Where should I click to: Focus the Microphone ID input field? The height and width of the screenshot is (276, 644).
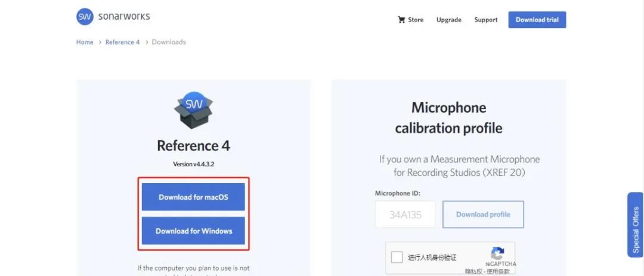405,215
